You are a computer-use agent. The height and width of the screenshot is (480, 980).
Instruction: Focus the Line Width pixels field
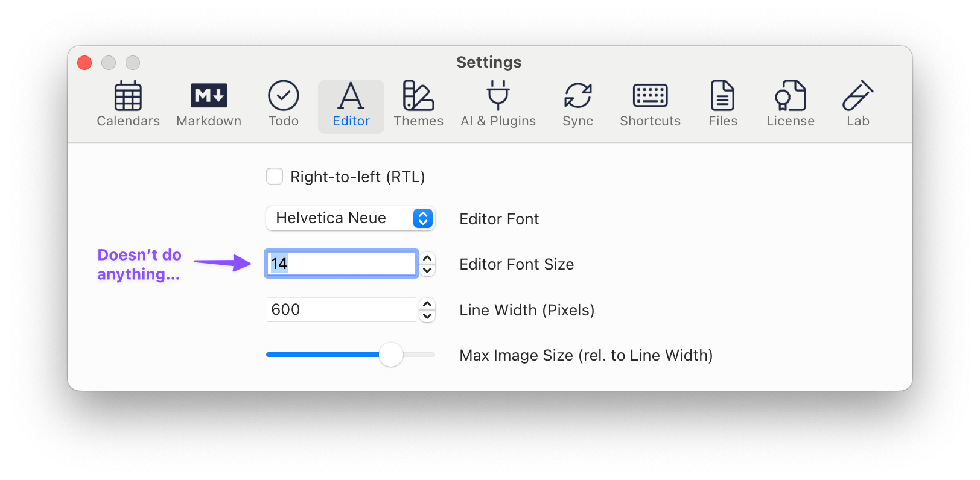[x=341, y=309]
